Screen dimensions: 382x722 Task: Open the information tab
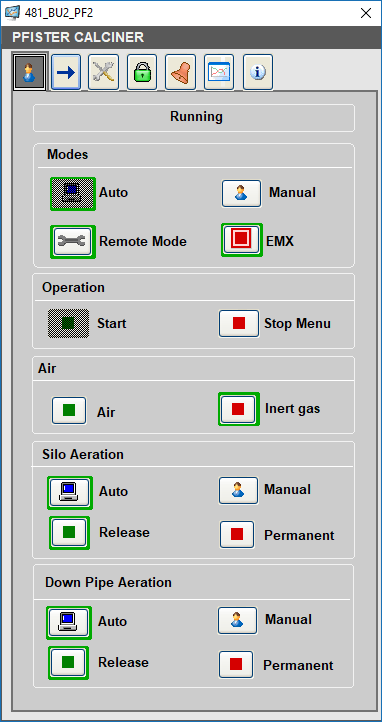[x=258, y=72]
